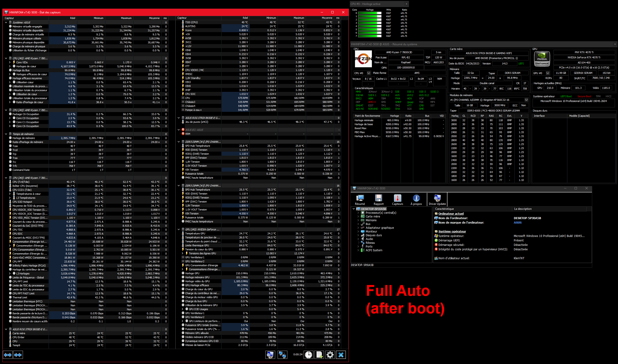Viewport: 618px width, 364px height.
Task: Click the À propos info icon
Action: (x=416, y=200)
